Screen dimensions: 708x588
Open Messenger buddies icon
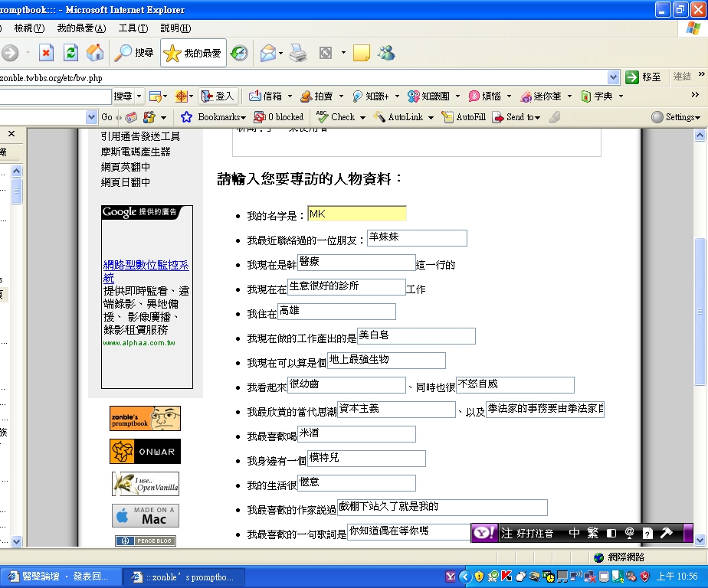point(386,54)
